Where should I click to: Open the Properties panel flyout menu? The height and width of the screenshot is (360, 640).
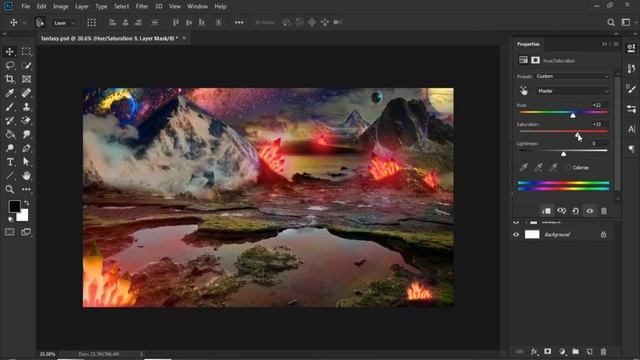[616, 44]
